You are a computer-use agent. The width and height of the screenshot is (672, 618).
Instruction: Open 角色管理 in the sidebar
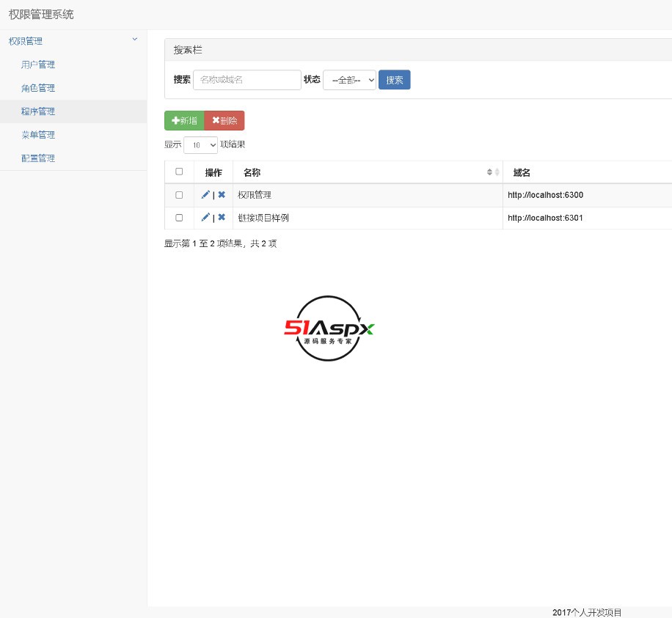pos(38,88)
